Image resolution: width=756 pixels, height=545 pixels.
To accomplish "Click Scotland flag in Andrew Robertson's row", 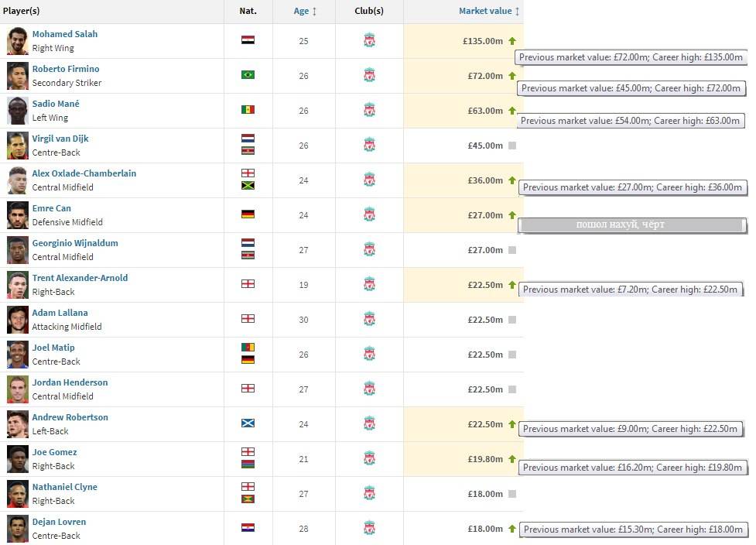I will pyautogui.click(x=248, y=423).
